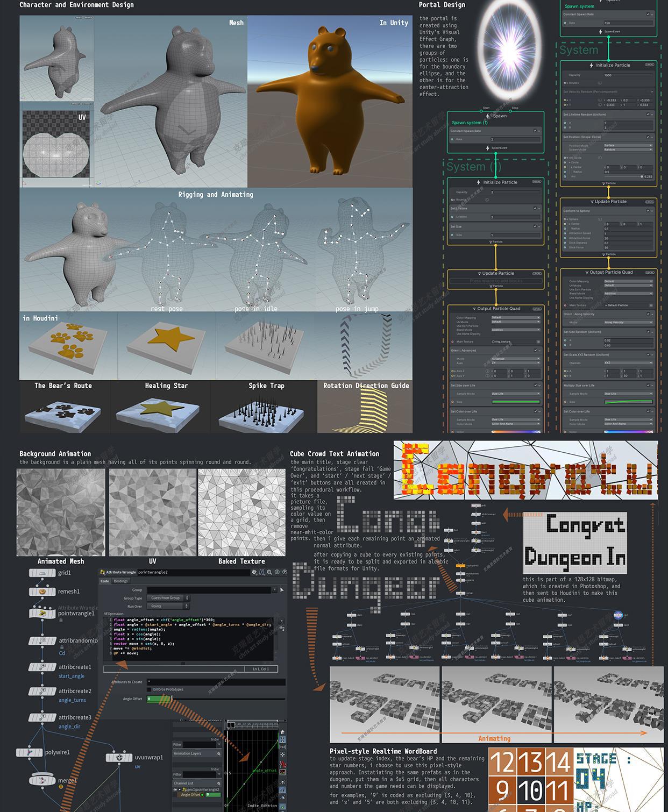The width and height of the screenshot is (668, 812).
Task: Toggle the Set Size block checkbox
Action: pos(536,227)
